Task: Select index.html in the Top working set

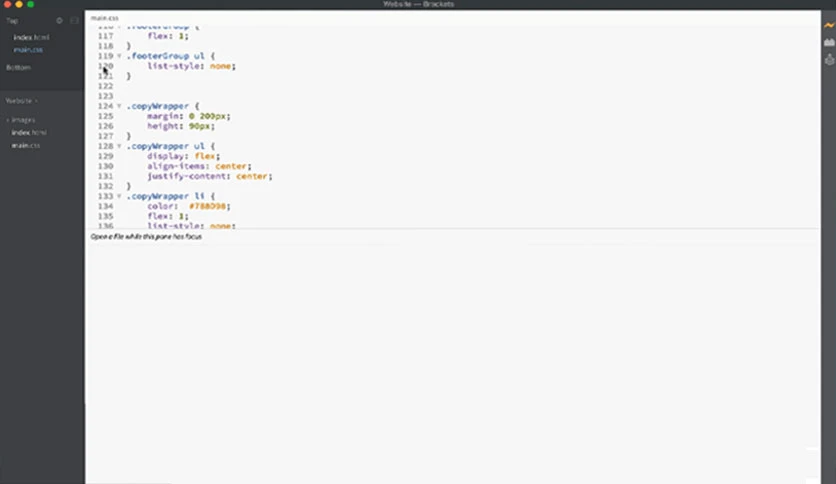Action: pos(31,37)
